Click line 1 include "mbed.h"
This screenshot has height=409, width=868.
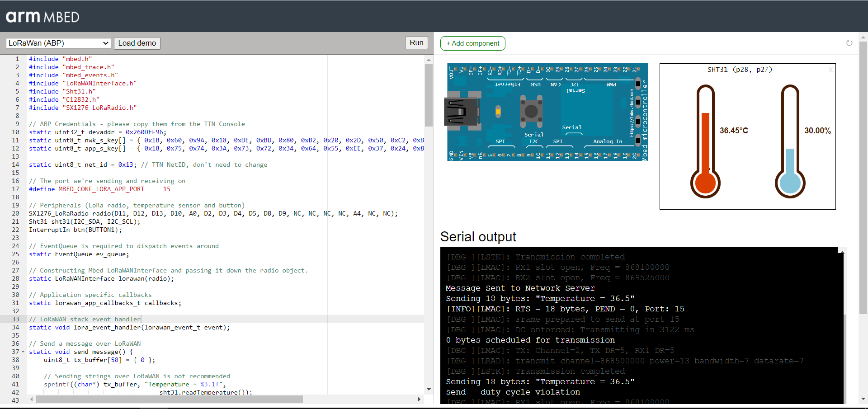pyautogui.click(x=61, y=59)
